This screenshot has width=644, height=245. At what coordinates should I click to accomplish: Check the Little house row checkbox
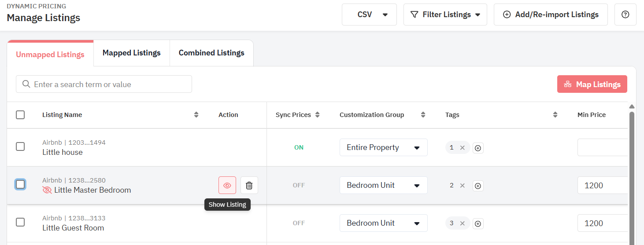pos(20,146)
